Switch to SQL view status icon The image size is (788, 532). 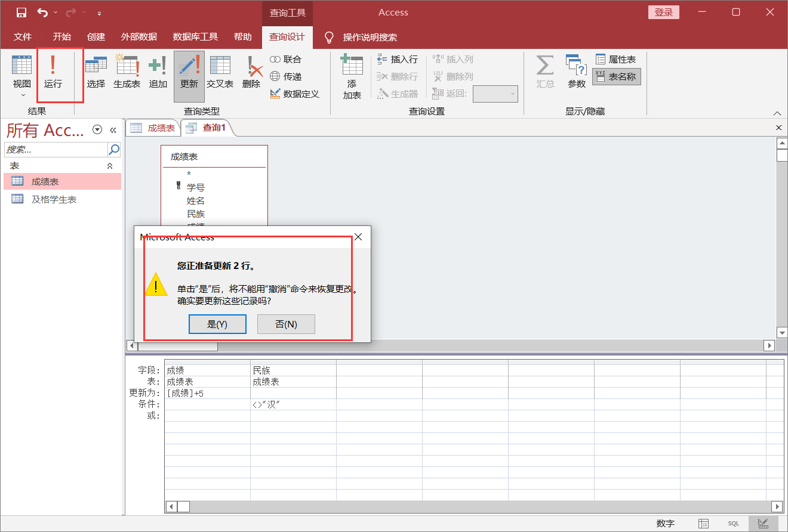733,523
